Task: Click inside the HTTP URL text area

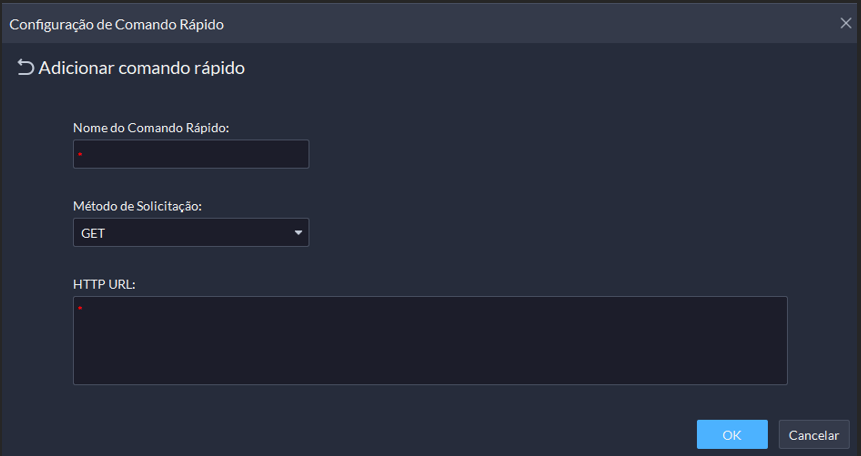Action: [x=430, y=340]
